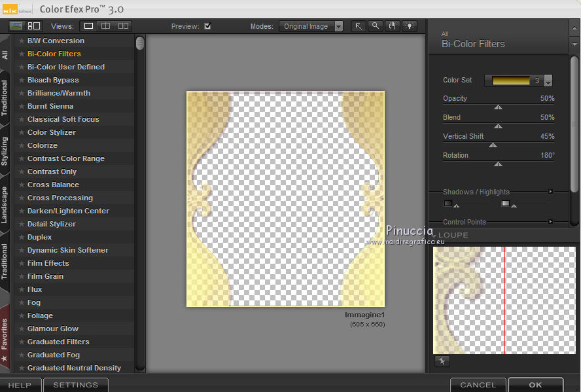Favorite the B/W Conversion filter star

tap(22, 41)
